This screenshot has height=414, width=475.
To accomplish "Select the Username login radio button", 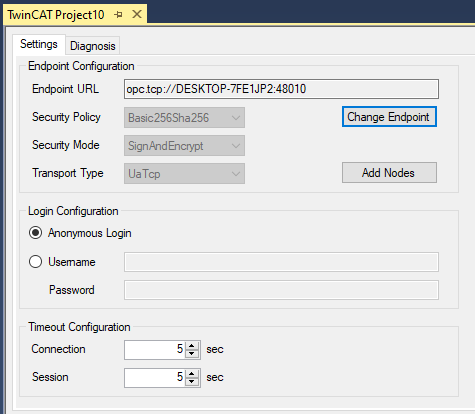I will click(35, 262).
